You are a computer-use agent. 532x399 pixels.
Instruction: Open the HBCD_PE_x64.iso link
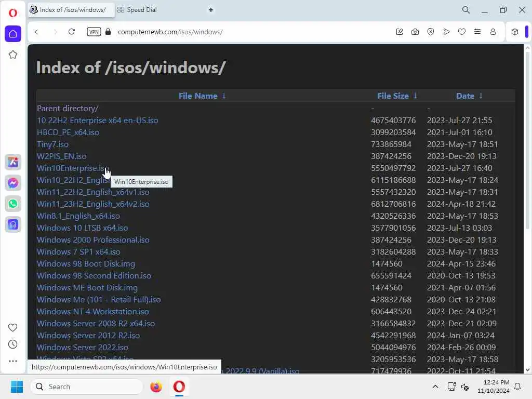68,132
